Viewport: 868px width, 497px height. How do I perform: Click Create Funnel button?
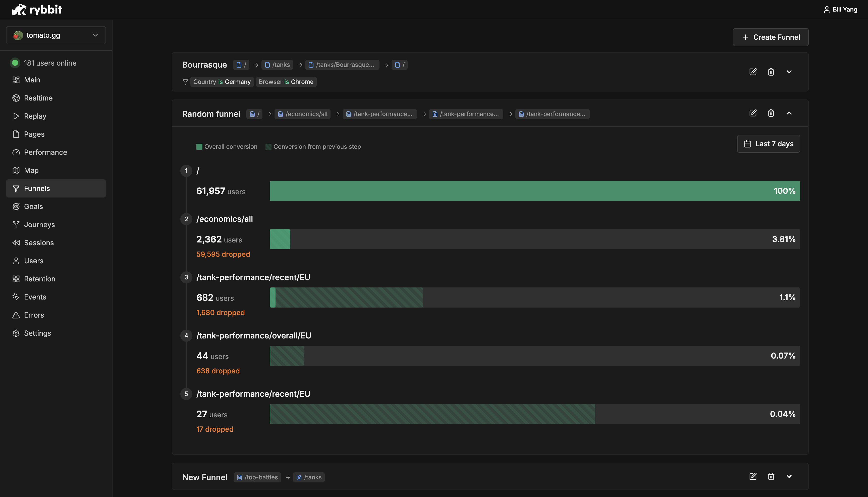pyautogui.click(x=770, y=37)
